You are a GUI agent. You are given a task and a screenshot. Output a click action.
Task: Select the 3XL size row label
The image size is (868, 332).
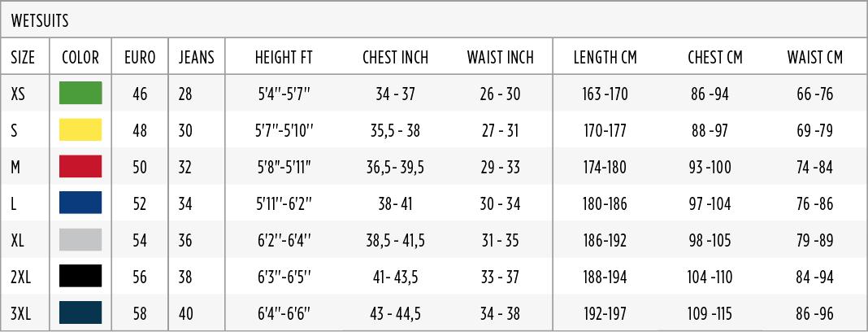[20, 314]
